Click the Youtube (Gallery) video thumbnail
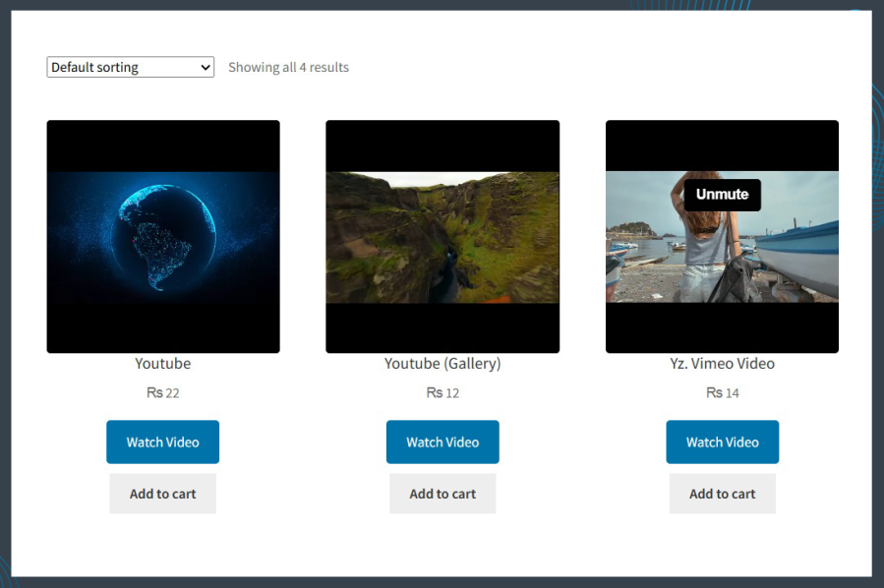This screenshot has height=588, width=884. point(442,235)
